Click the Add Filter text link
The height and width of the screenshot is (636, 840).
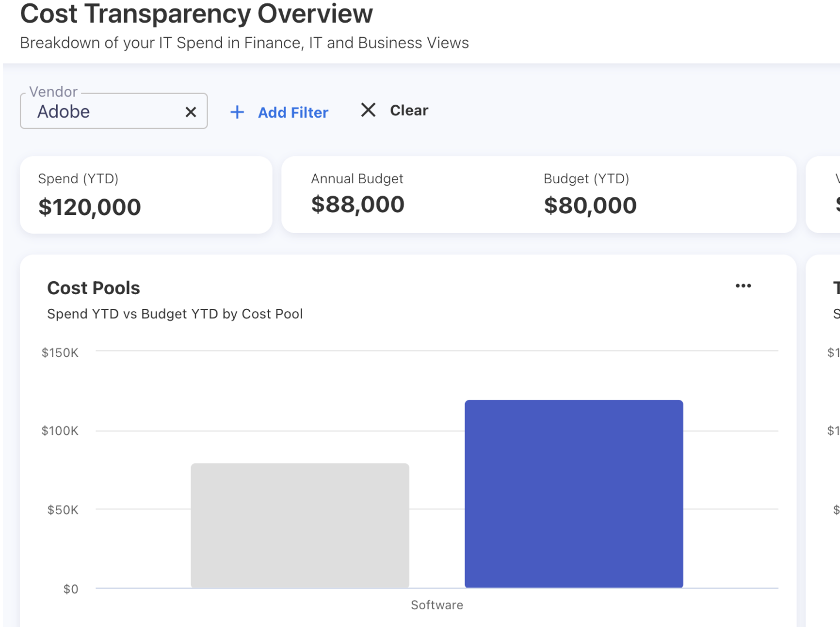pos(292,112)
